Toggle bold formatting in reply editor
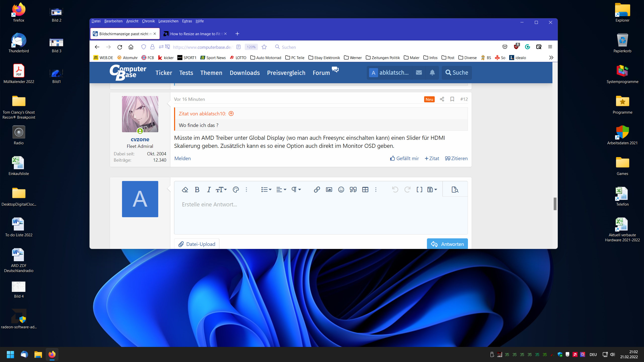Screen dimensions: 644x362 point(197,190)
